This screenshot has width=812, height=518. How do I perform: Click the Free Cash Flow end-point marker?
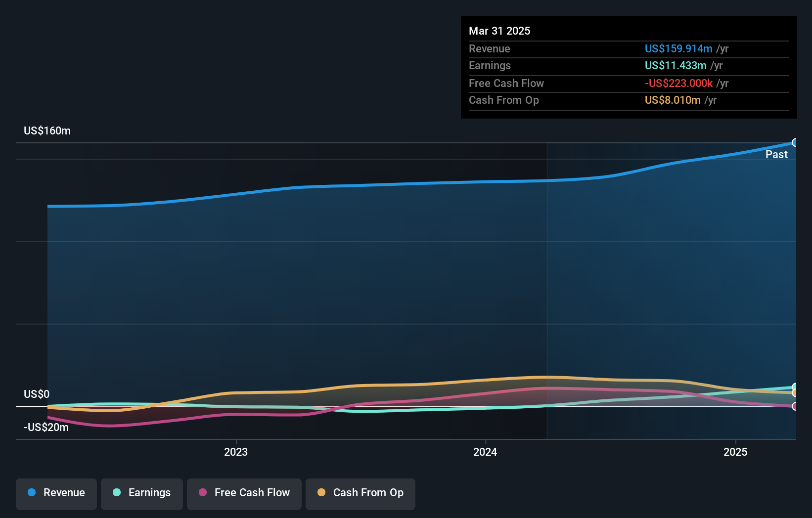click(x=795, y=406)
